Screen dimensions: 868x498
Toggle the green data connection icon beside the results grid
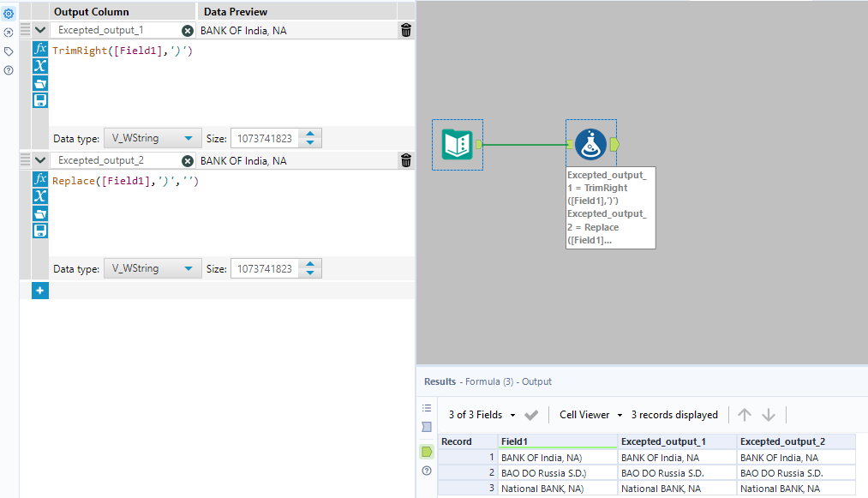click(426, 452)
